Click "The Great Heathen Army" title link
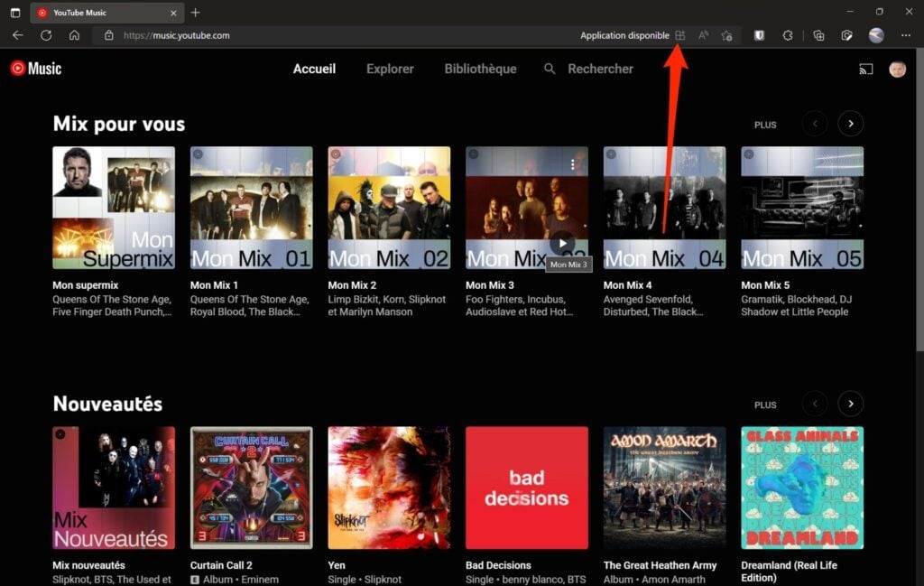Image resolution: width=924 pixels, height=586 pixels. click(660, 565)
